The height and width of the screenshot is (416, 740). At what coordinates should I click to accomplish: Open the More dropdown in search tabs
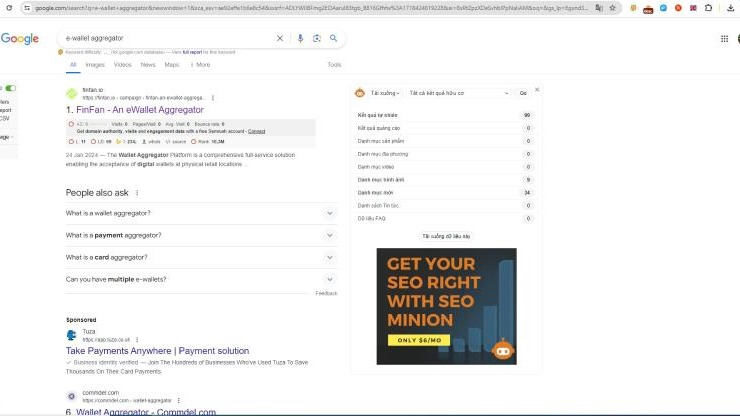click(201, 65)
